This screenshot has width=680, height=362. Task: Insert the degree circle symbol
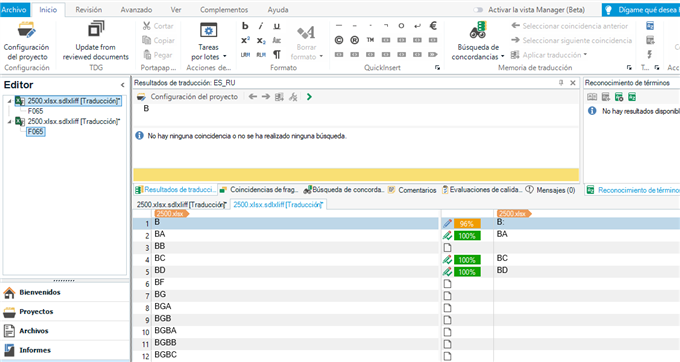(401, 26)
